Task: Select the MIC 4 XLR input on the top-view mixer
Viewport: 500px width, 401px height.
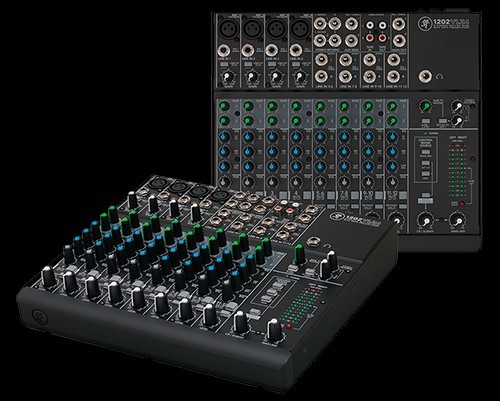Action: pyautogui.click(x=301, y=29)
